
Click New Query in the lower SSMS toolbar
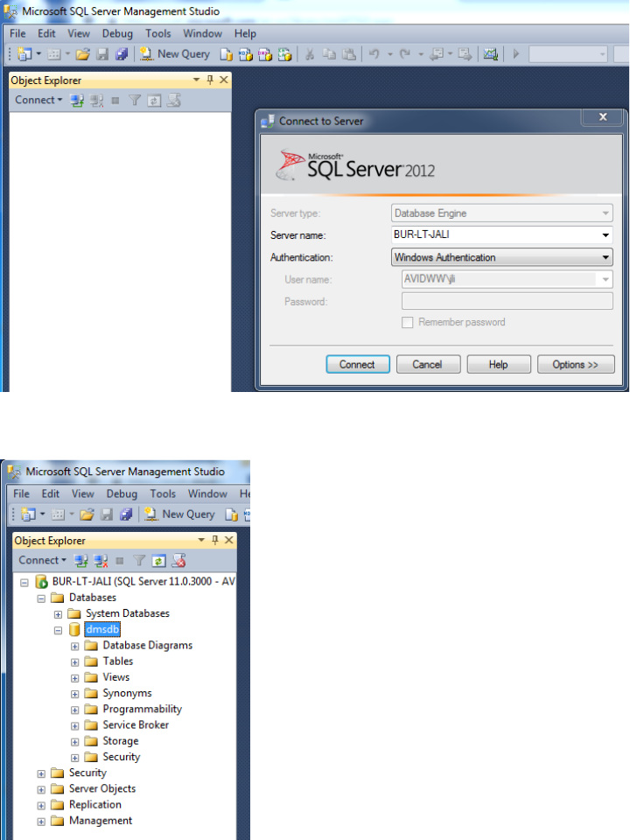pyautogui.click(x=179, y=514)
